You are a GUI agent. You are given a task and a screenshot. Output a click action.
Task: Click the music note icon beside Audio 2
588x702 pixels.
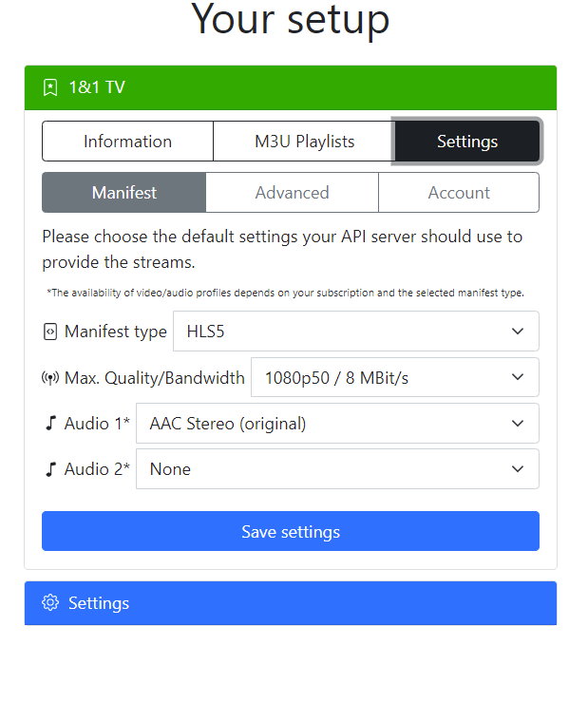pyautogui.click(x=51, y=469)
